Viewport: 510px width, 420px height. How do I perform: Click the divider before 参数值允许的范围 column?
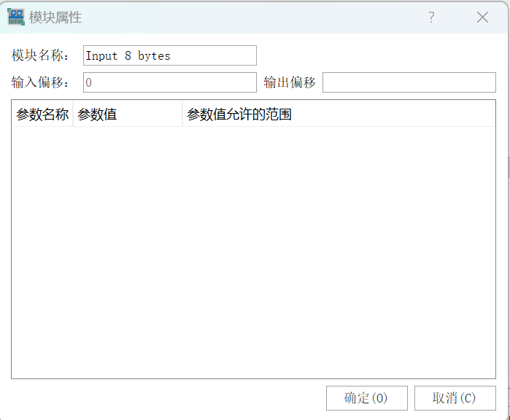coord(182,114)
